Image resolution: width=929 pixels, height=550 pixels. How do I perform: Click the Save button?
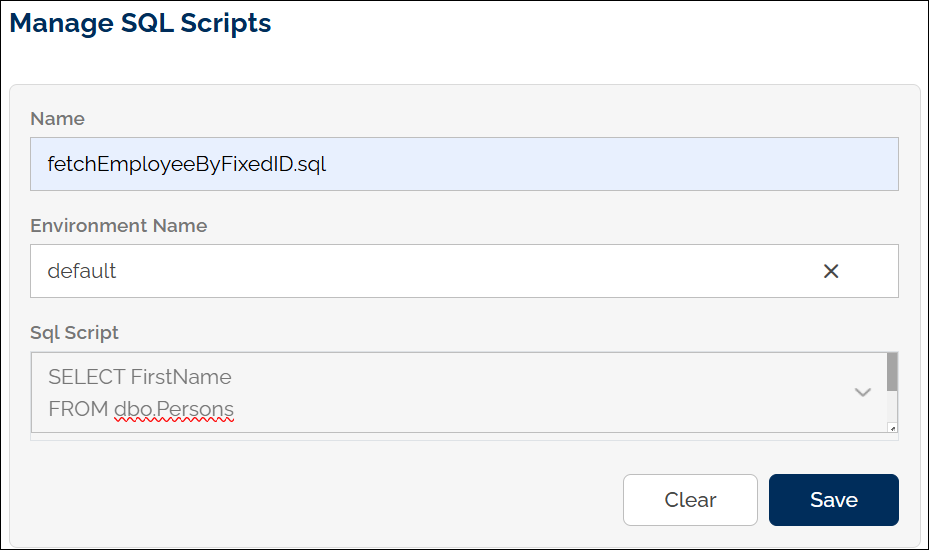tap(833, 500)
